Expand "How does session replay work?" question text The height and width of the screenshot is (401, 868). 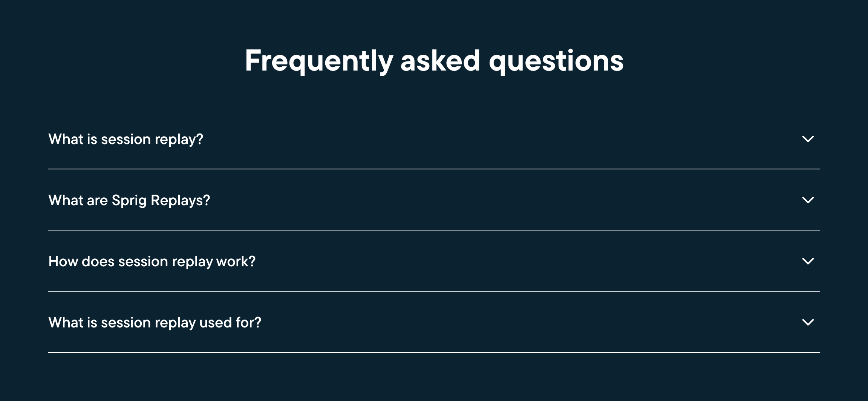(x=152, y=261)
